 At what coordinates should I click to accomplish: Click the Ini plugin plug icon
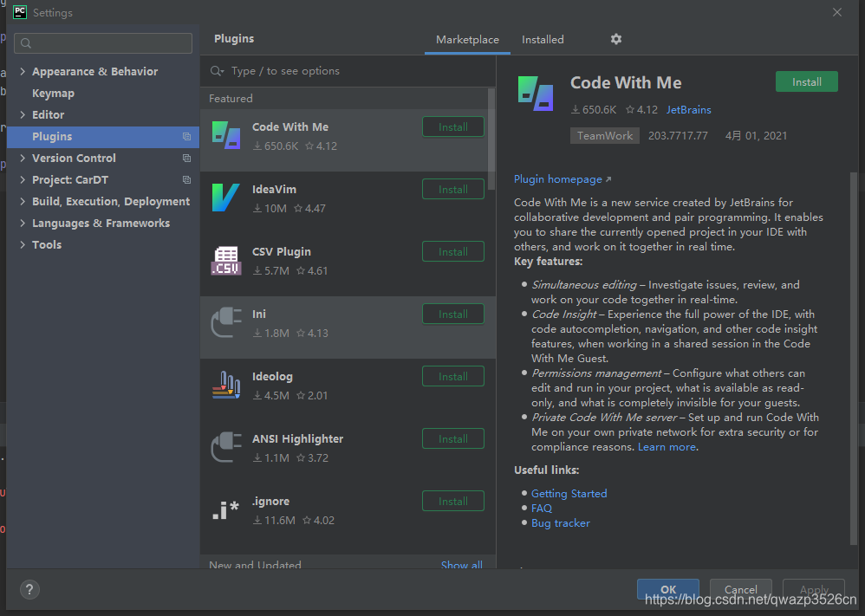tap(226, 322)
